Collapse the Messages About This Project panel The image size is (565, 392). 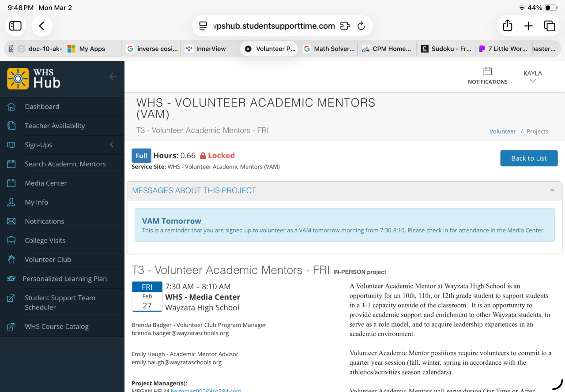point(552,190)
